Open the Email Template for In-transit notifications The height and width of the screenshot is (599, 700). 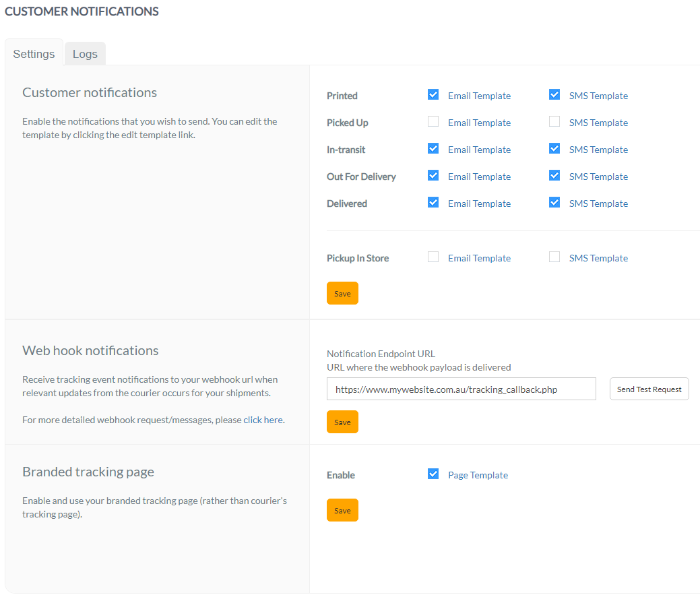[x=479, y=149]
